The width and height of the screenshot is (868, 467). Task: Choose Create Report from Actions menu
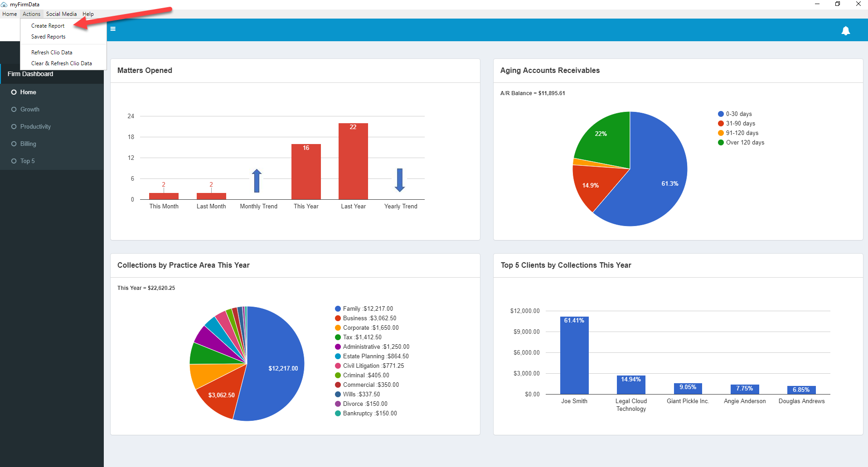[48, 26]
